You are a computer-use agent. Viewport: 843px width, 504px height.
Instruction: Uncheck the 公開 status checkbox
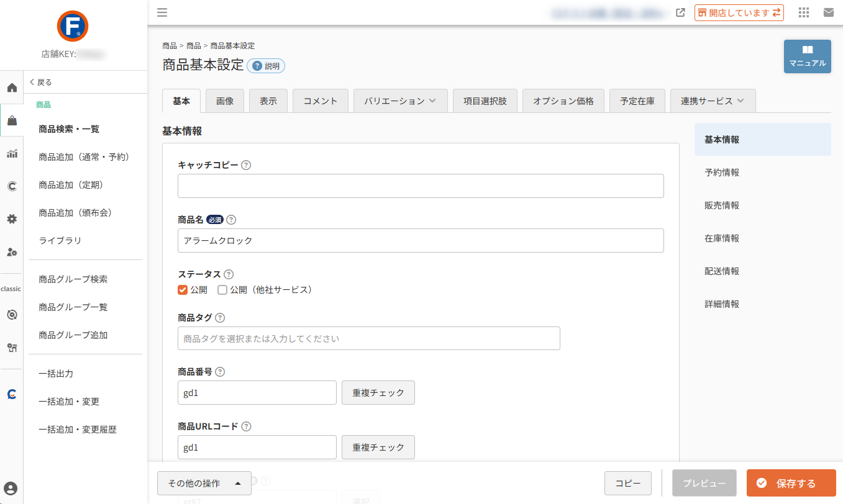[x=183, y=290]
